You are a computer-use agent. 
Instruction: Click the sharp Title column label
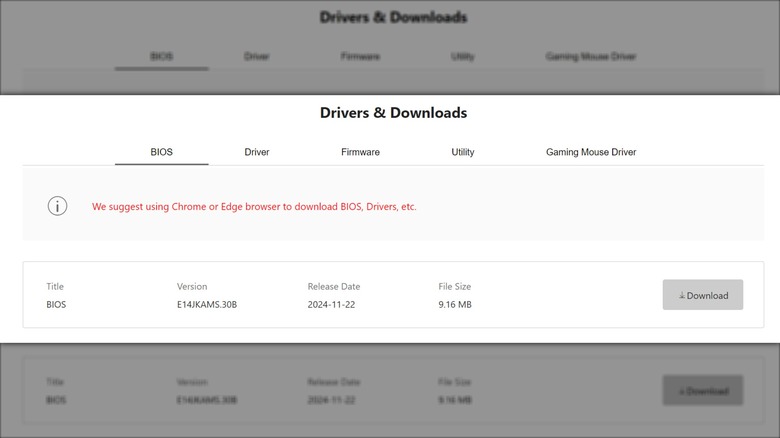(55, 287)
